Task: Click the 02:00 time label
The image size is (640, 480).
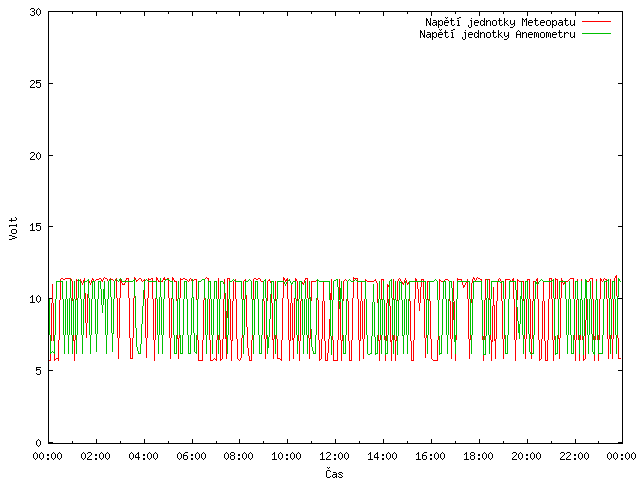Action: click(x=96, y=456)
